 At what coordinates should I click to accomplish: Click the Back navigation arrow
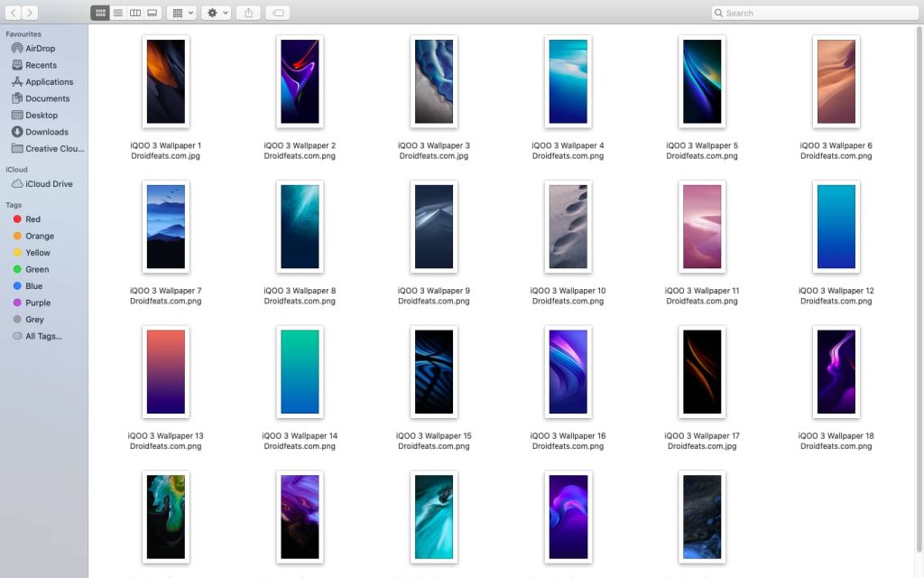point(13,13)
